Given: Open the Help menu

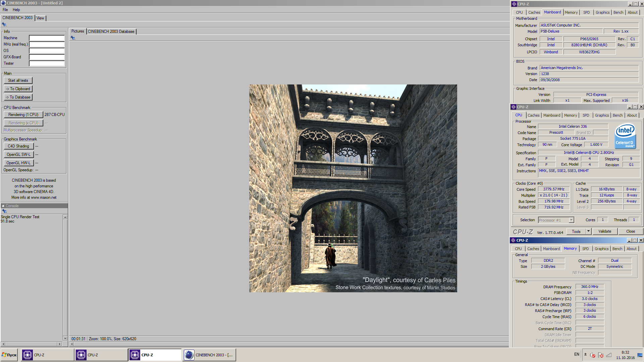Looking at the screenshot, I should (16, 10).
